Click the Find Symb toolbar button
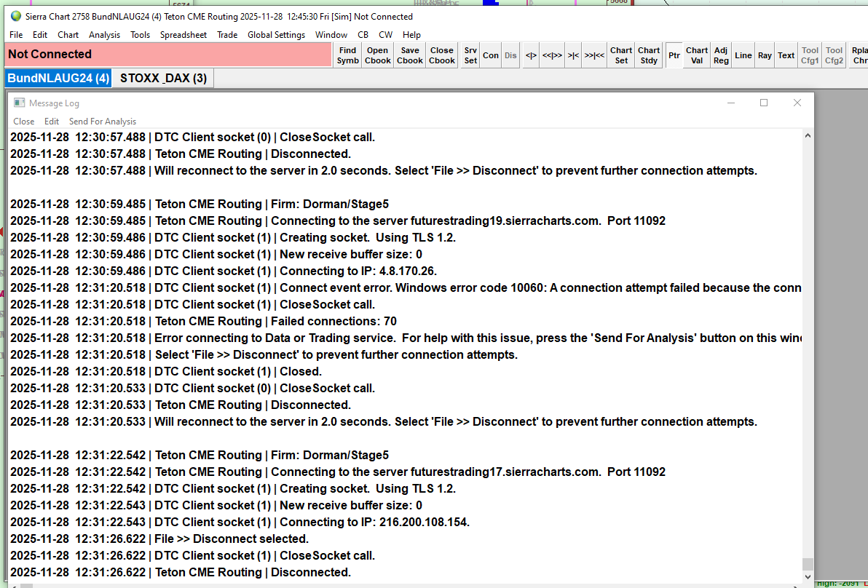Viewport: 868px width, 588px height. coord(347,55)
